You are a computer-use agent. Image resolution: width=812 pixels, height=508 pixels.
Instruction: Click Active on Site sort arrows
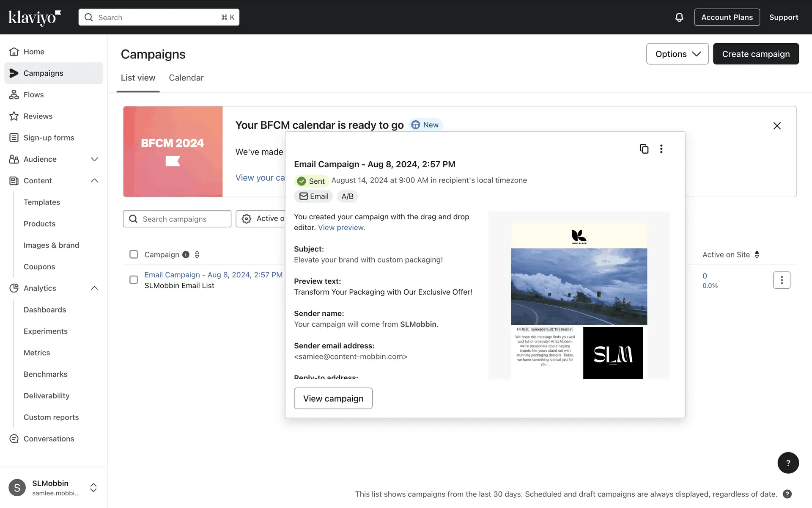pyautogui.click(x=757, y=254)
